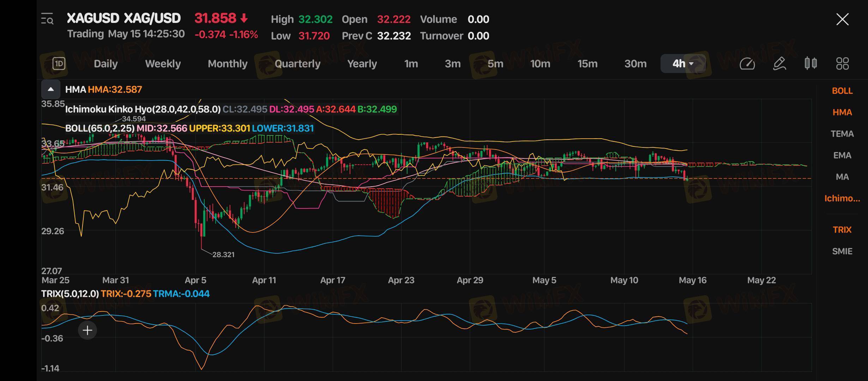
Task: Enable the TEMA indicator
Action: tap(842, 134)
